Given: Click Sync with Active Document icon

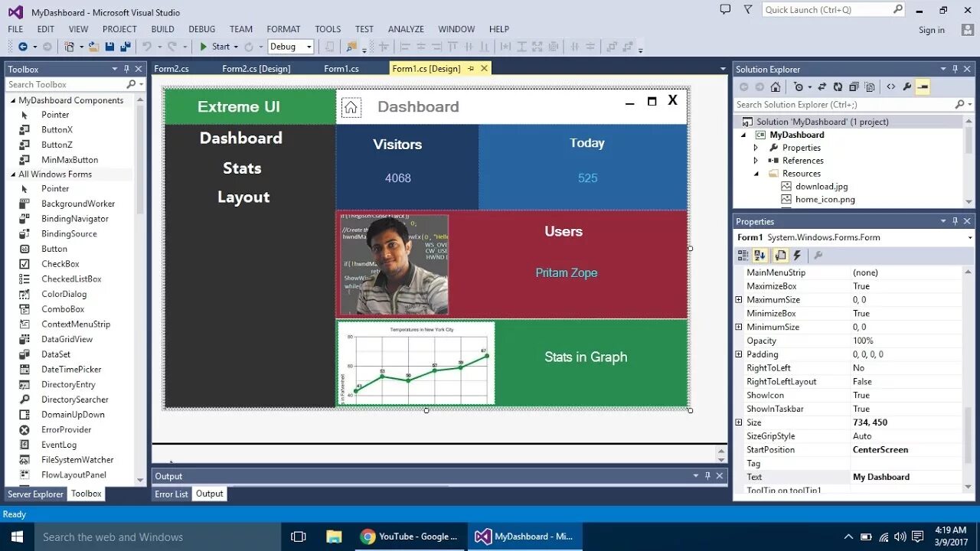Looking at the screenshot, I should [x=822, y=87].
